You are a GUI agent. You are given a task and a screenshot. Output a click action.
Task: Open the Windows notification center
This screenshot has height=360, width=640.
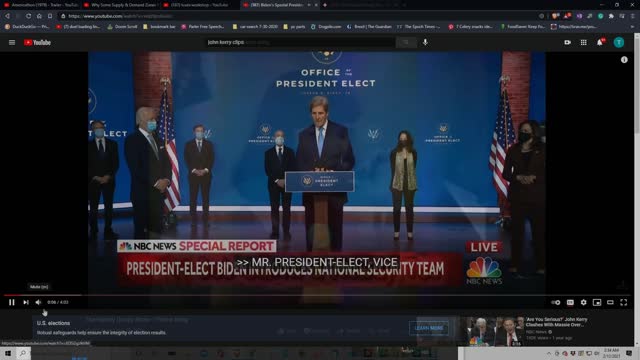[x=629, y=353]
